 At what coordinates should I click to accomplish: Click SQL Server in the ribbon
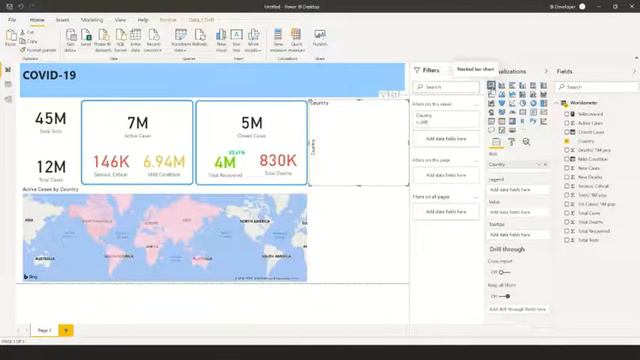(x=120, y=40)
